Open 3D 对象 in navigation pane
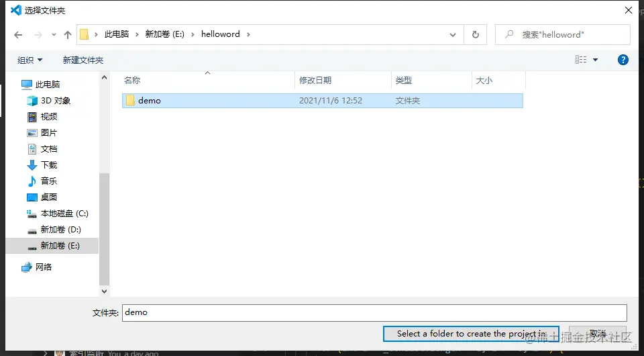 click(x=48, y=101)
